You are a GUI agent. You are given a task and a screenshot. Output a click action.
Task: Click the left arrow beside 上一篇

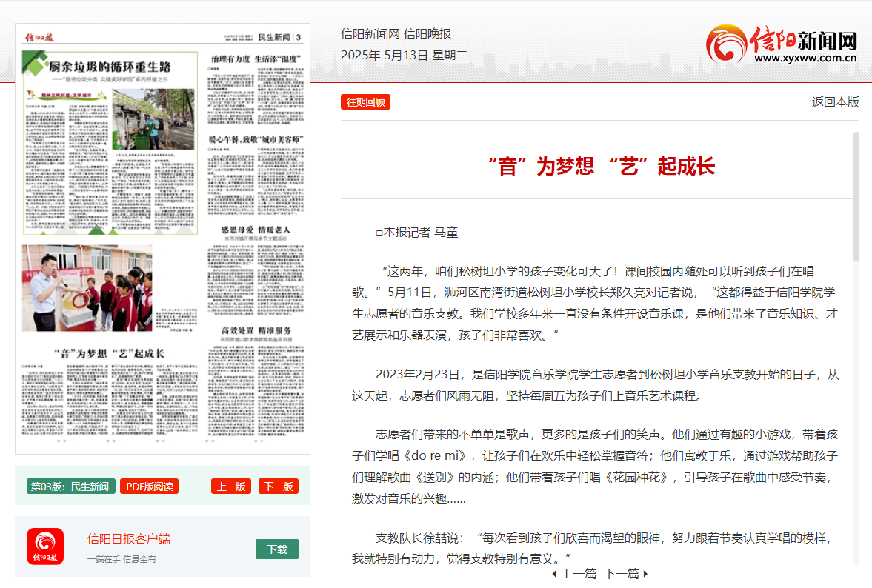(x=554, y=574)
